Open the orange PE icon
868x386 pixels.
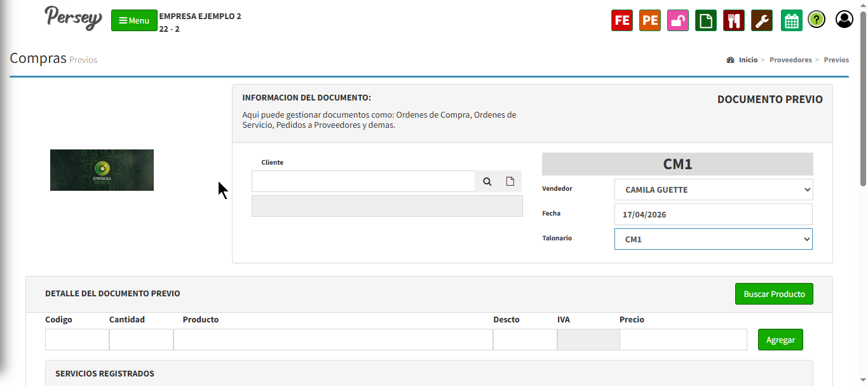pyautogui.click(x=650, y=20)
